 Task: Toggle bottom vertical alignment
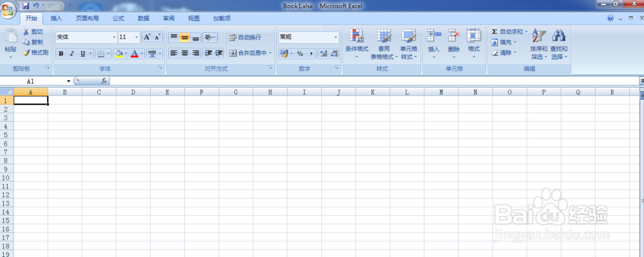point(196,37)
